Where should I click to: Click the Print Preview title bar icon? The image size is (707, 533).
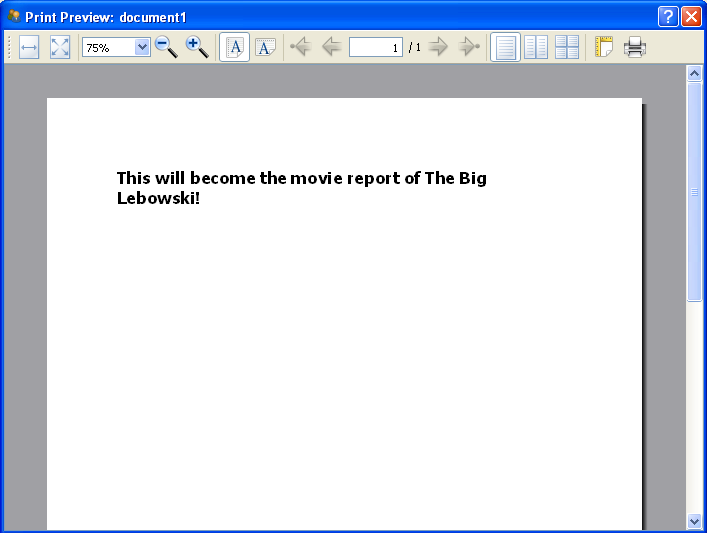14,17
